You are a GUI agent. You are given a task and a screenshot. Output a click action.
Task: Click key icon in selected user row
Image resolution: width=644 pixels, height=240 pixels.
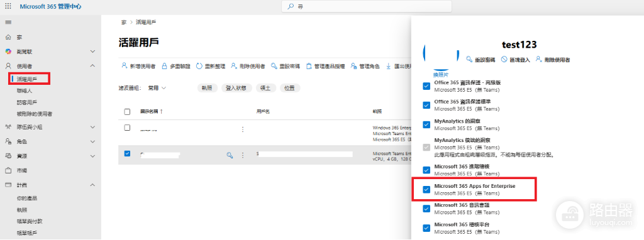(x=230, y=155)
